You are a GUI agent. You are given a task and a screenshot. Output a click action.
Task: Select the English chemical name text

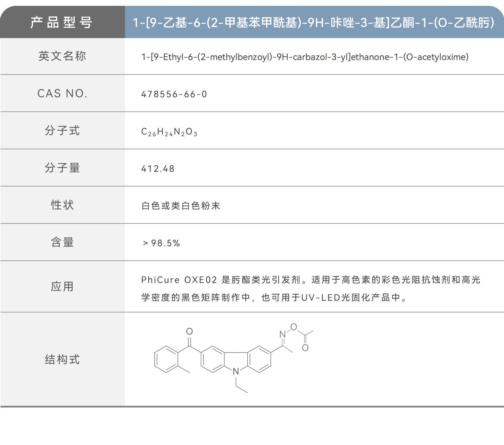[x=304, y=57]
